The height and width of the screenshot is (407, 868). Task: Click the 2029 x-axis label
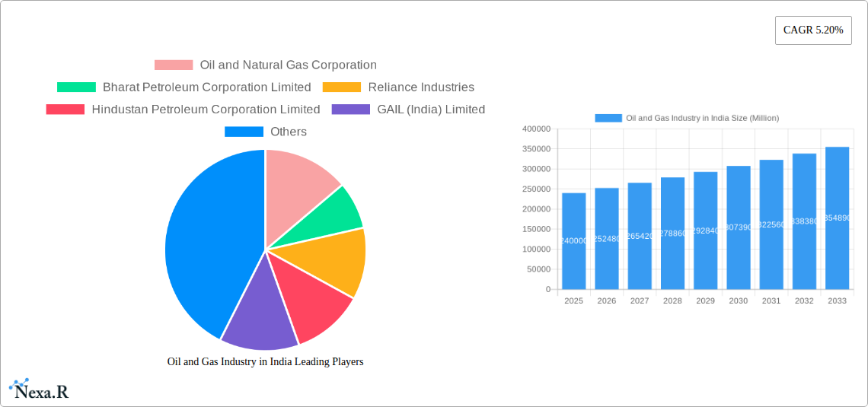tap(705, 300)
